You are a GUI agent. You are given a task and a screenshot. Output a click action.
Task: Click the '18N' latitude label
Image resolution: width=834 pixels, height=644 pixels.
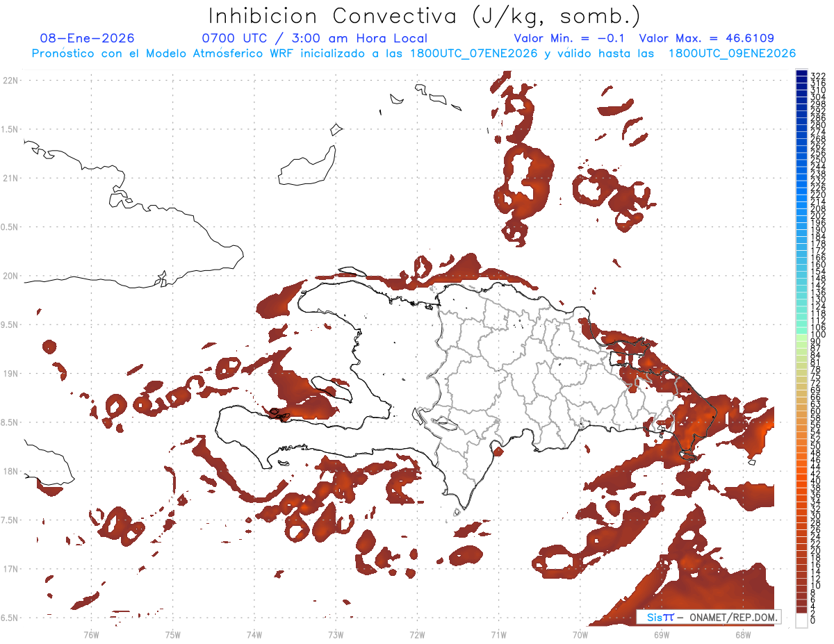10,471
